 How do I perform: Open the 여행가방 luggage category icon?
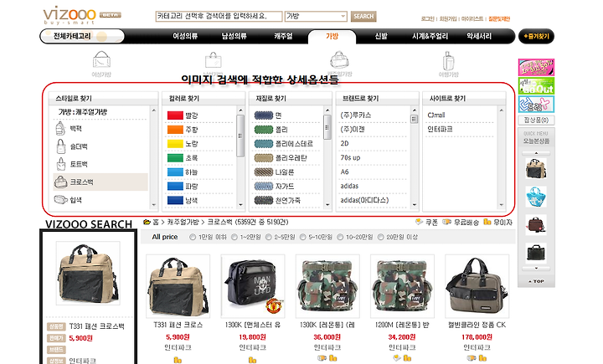coord(448,60)
